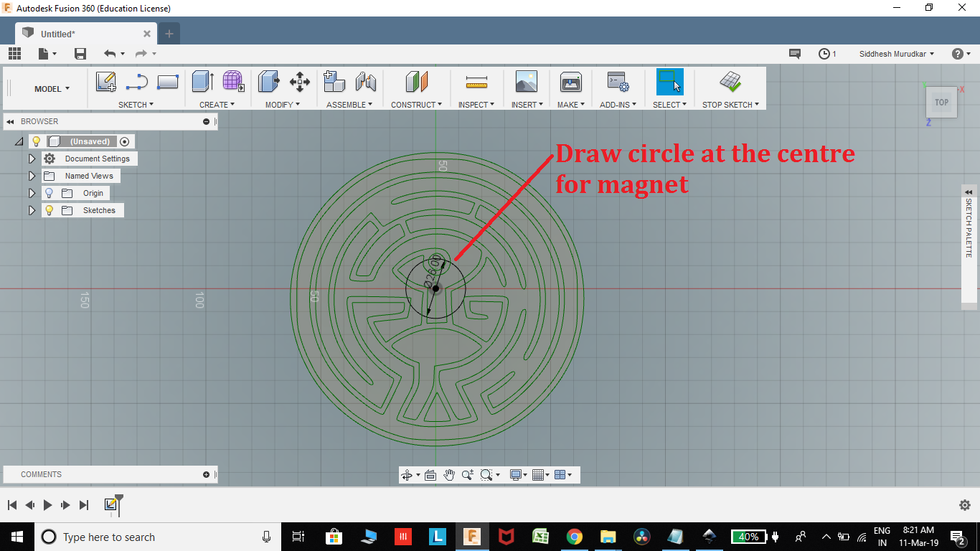980x551 pixels.
Task: Collapse the Browser panel
Action: (207, 121)
